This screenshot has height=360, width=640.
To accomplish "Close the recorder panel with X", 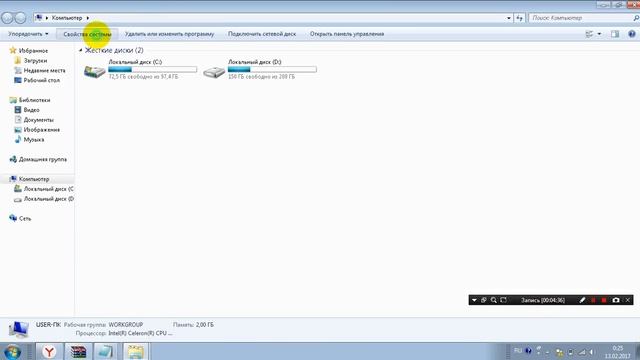I will [628, 300].
